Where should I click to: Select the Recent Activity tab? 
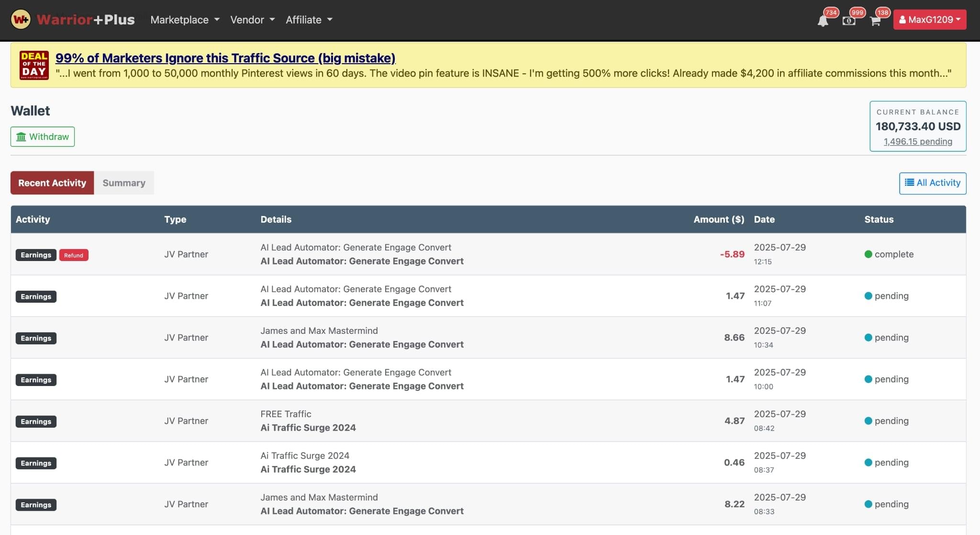52,182
